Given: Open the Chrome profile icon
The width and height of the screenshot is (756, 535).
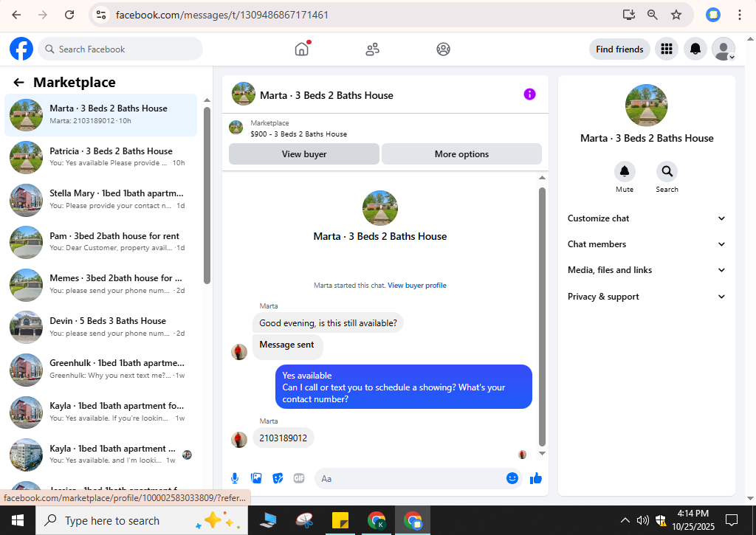Looking at the screenshot, I should click(713, 15).
